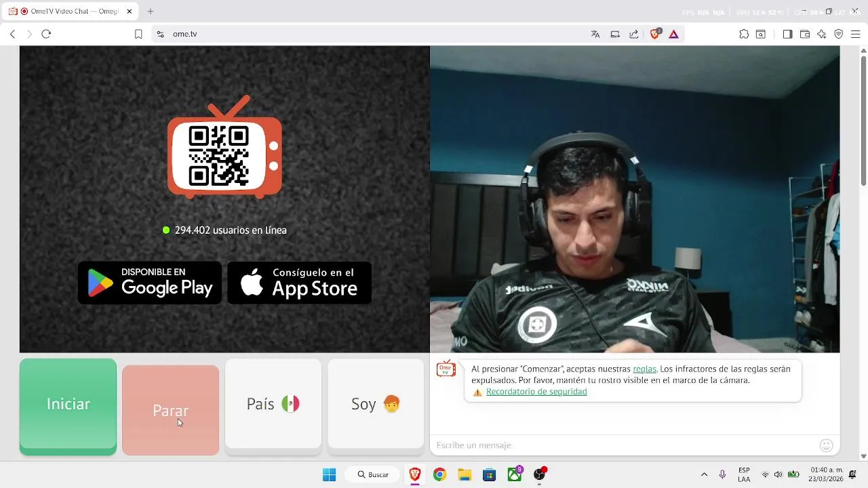Click the Escribe un mensaje input field
This screenshot has height=488, width=868.
tap(624, 445)
